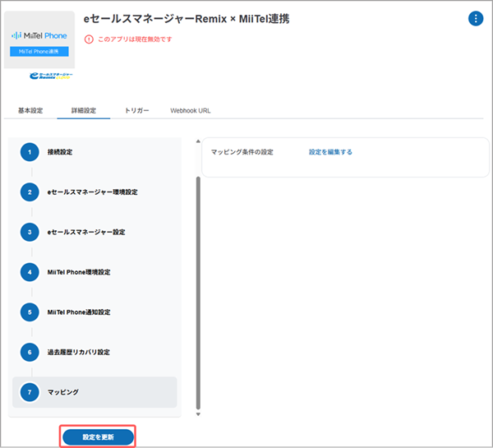Select the 詳細設定 tab
Image resolution: width=493 pixels, height=448 pixels.
pyautogui.click(x=84, y=110)
